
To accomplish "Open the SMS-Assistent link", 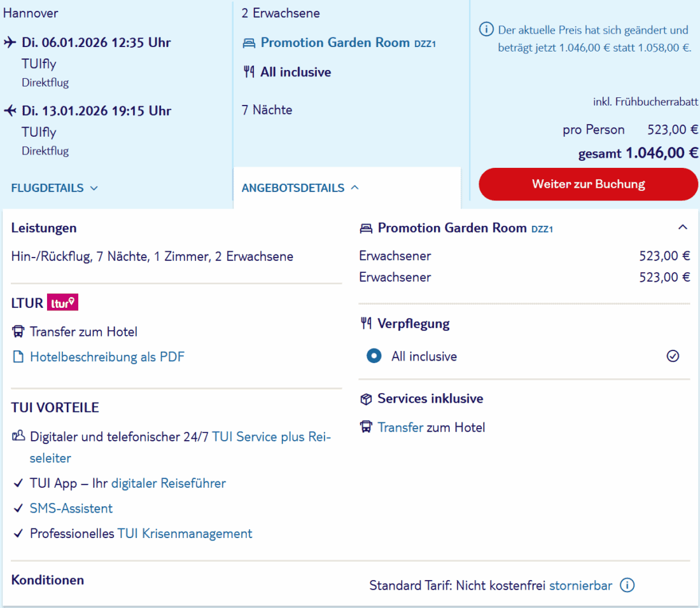I will [x=71, y=508].
